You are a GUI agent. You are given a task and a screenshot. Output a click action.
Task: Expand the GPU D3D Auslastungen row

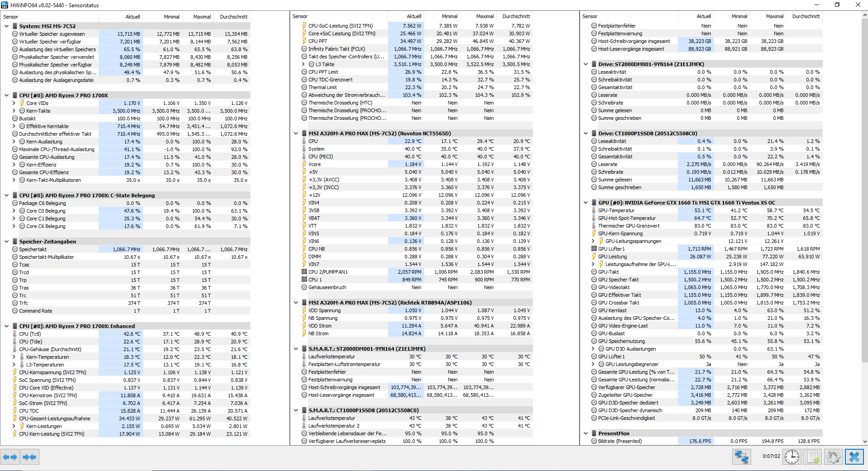593,349
